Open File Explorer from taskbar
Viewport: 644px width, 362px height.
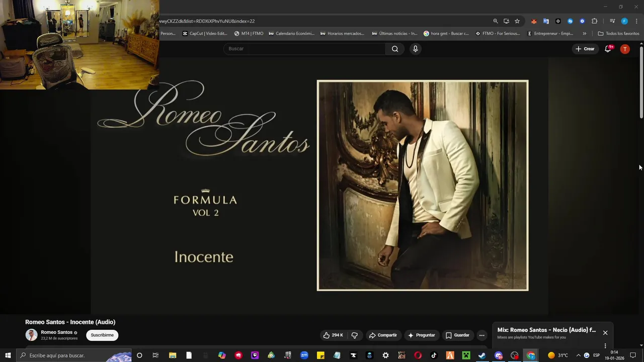click(172, 355)
